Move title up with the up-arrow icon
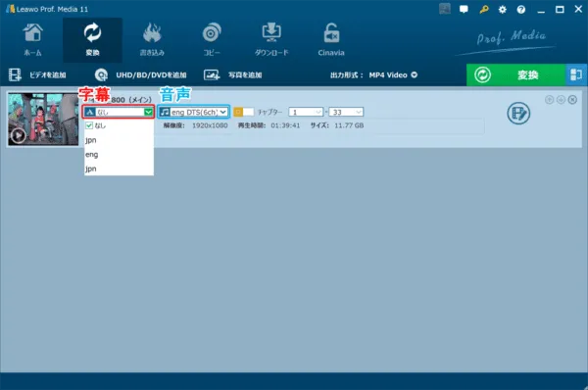Image resolution: width=588 pixels, height=390 pixels. [x=550, y=100]
